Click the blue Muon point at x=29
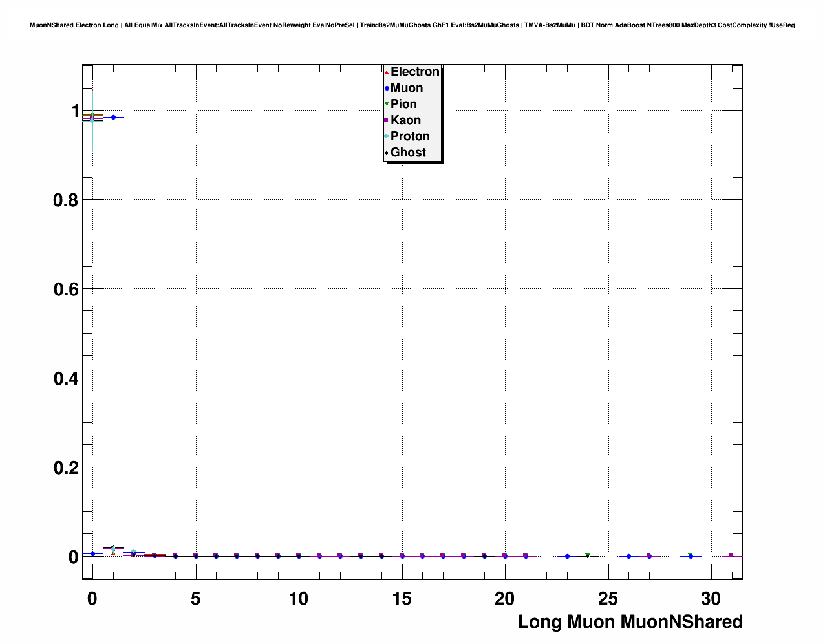This screenshot has width=825, height=644. click(691, 556)
